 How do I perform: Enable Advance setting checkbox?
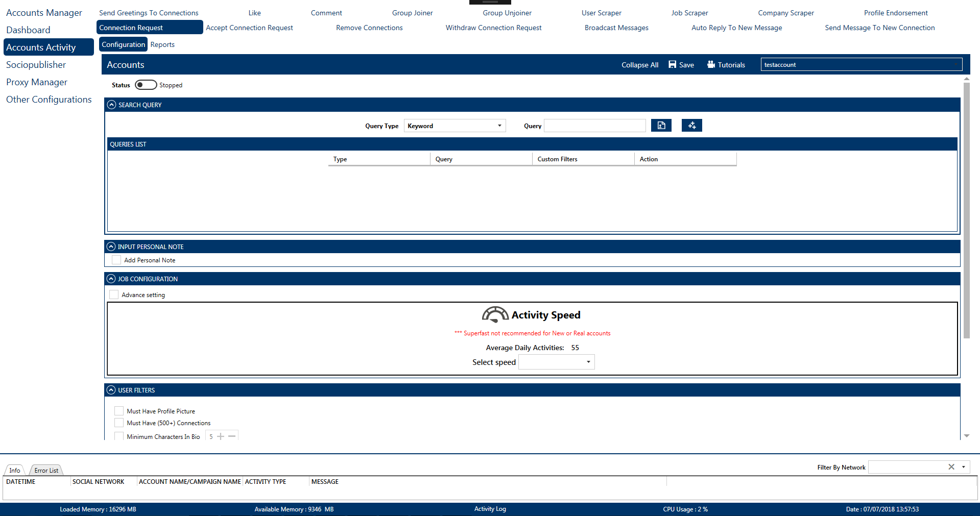coord(114,294)
